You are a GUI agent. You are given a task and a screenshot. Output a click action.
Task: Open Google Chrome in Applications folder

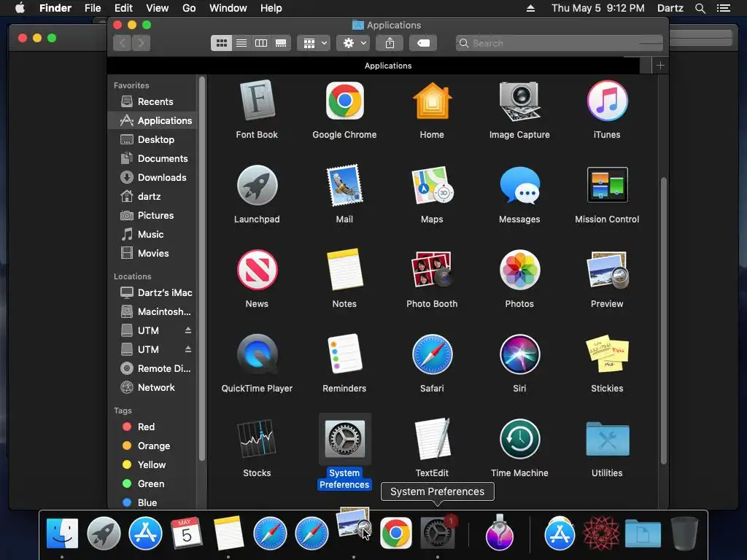click(344, 101)
